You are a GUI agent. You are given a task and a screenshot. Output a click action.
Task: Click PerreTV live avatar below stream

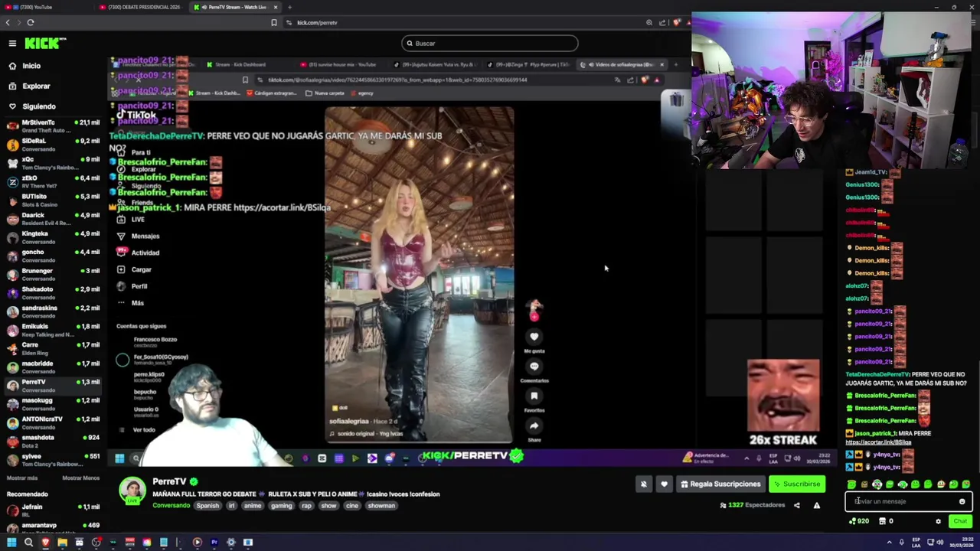click(132, 491)
